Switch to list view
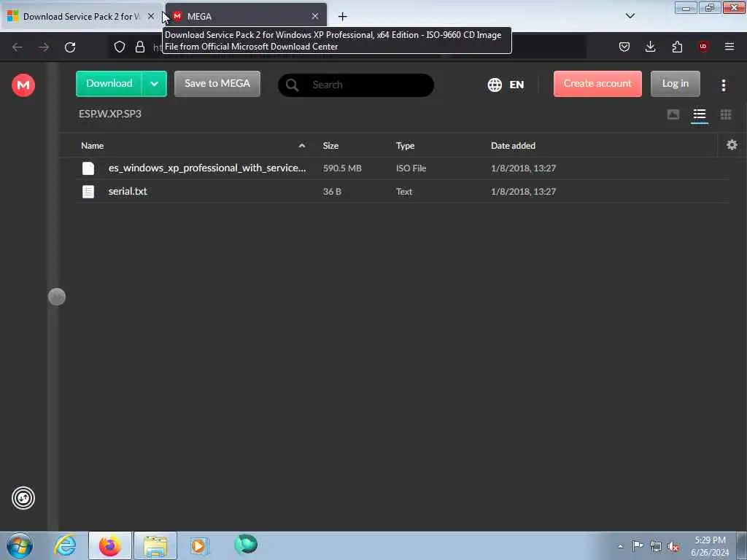 pyautogui.click(x=700, y=114)
